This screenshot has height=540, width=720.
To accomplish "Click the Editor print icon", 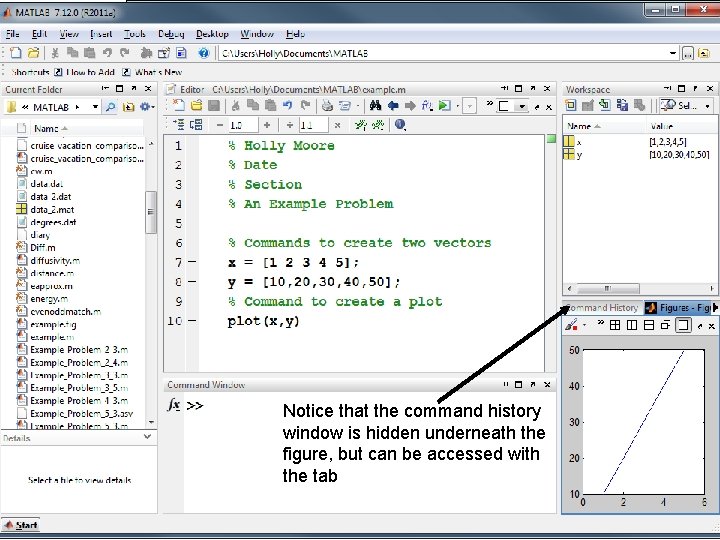I will click(x=327, y=106).
